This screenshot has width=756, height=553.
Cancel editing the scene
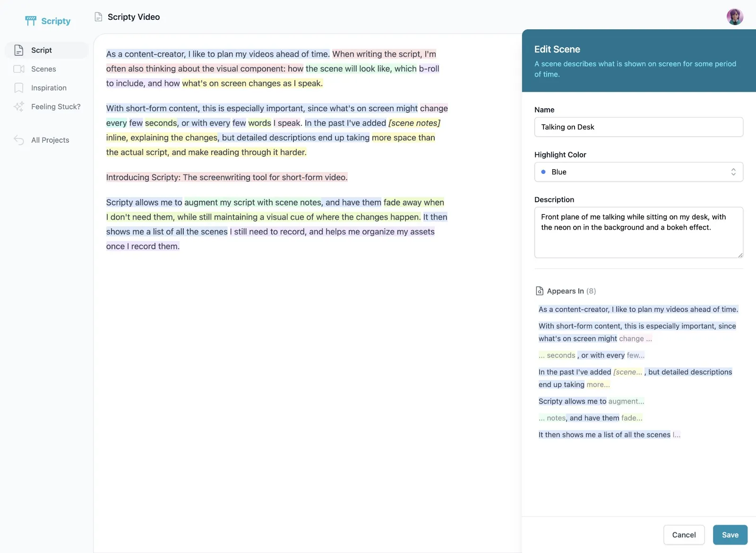coord(684,535)
